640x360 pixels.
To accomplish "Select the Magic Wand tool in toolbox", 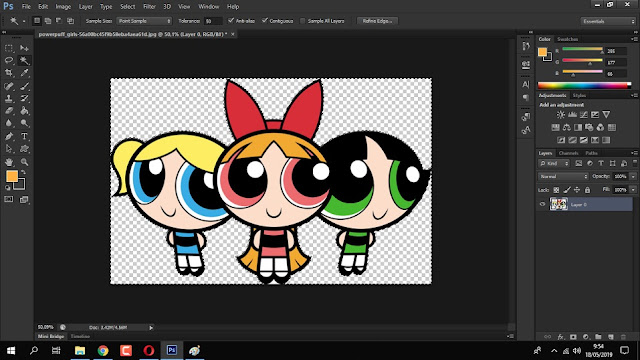I will click(x=24, y=60).
